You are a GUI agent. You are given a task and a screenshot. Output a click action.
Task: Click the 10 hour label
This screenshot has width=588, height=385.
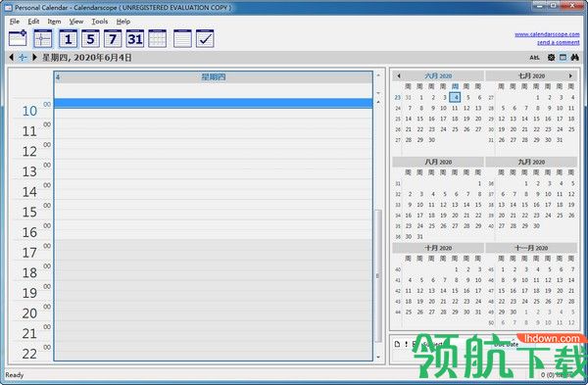pos(29,111)
